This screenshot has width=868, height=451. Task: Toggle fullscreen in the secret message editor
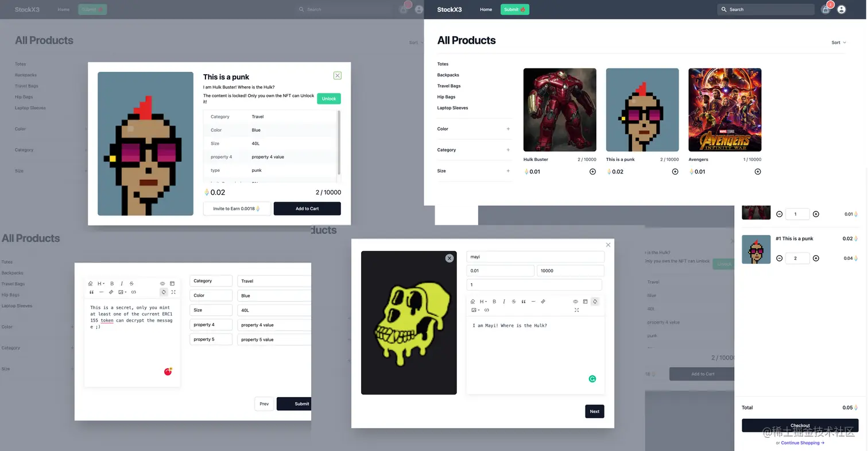click(173, 292)
